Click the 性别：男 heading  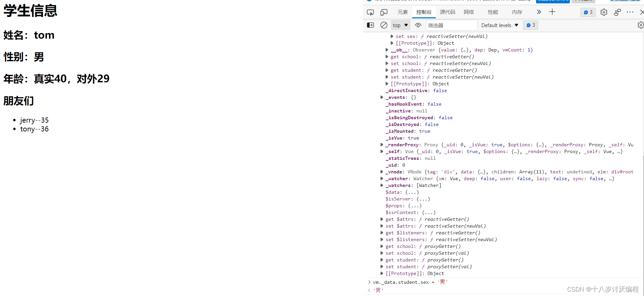(x=24, y=57)
